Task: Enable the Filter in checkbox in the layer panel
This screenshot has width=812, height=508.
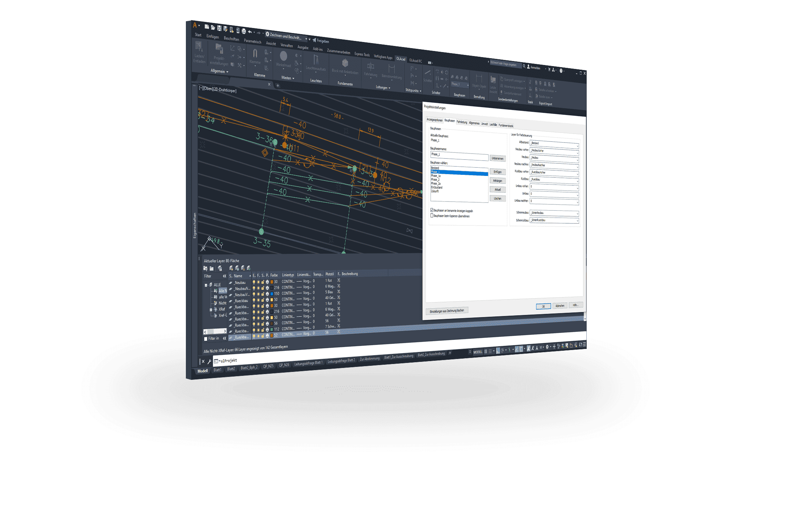Action: 206,339
